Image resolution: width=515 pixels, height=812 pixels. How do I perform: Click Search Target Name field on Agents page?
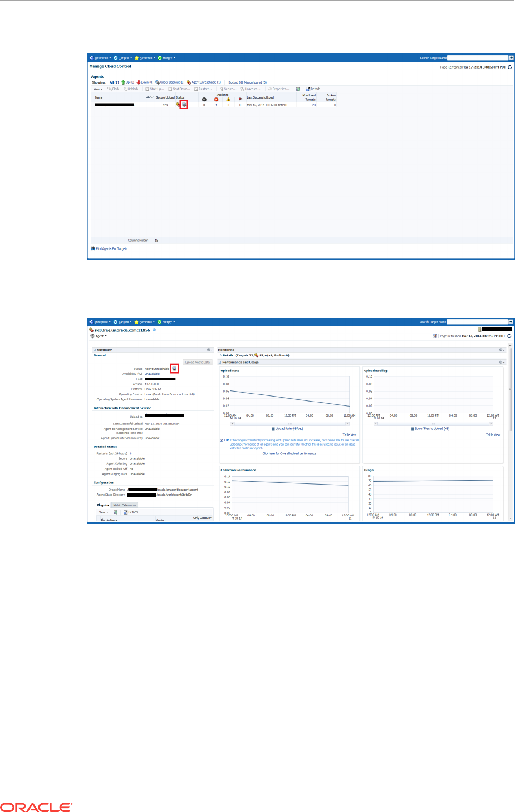click(x=478, y=57)
